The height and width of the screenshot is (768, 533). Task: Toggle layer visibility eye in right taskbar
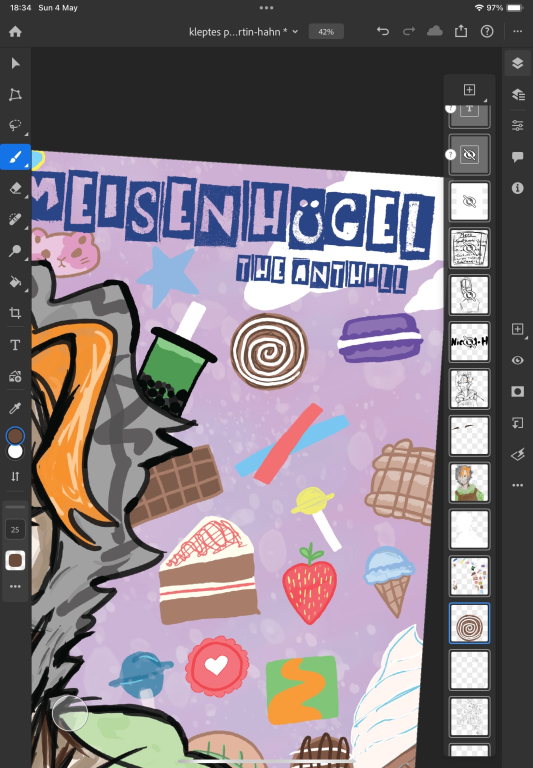(x=518, y=360)
